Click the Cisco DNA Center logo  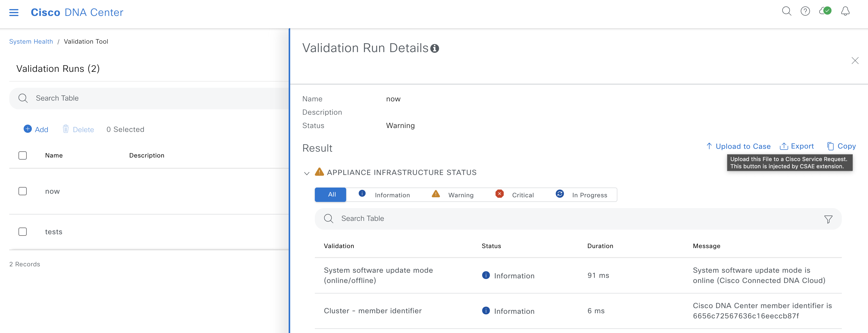(77, 13)
